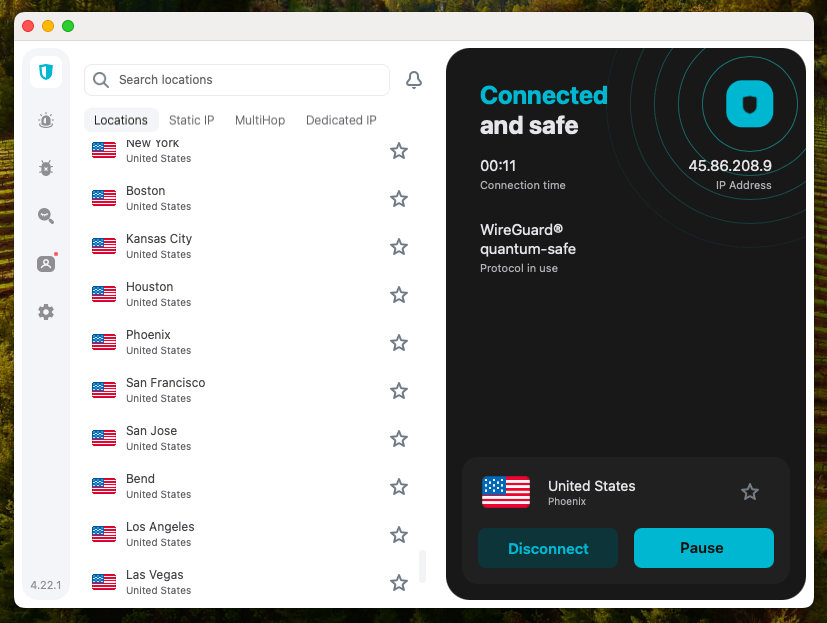This screenshot has height=623, width=827.
Task: Switch to the MultiHop tab
Action: [x=260, y=120]
